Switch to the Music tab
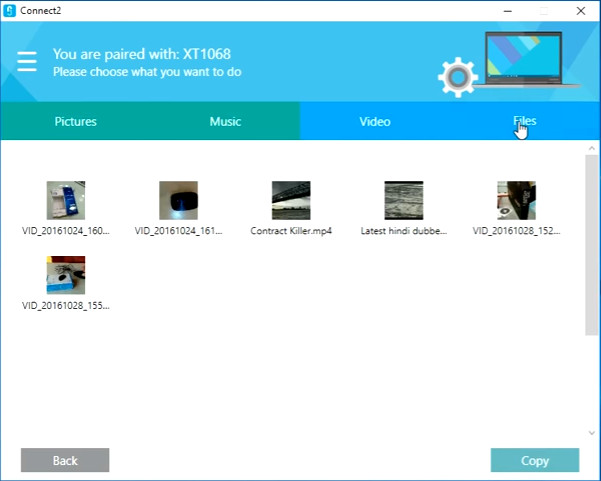Screen dimensions: 601x481 coord(225,121)
